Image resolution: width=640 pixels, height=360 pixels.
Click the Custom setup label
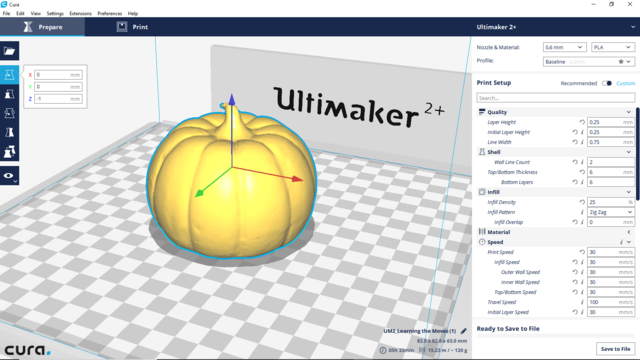click(x=625, y=83)
